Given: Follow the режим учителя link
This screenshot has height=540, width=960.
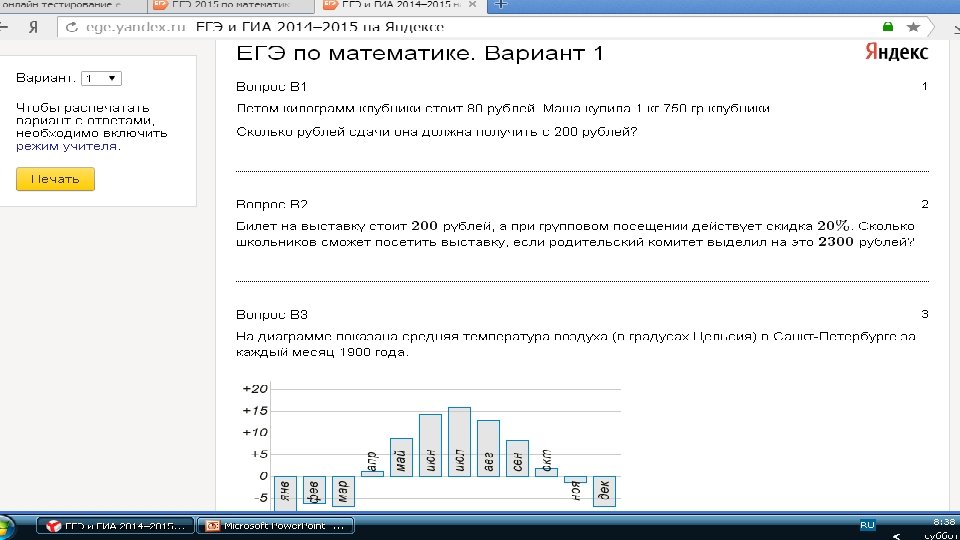Looking at the screenshot, I should click(x=67, y=146).
